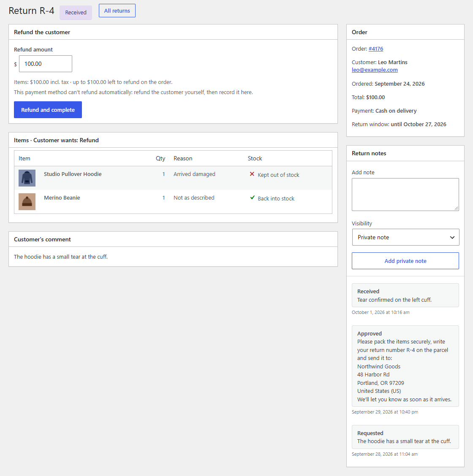Click the red X kept-out-of-stock icon
The height and width of the screenshot is (476, 473).
[252, 174]
